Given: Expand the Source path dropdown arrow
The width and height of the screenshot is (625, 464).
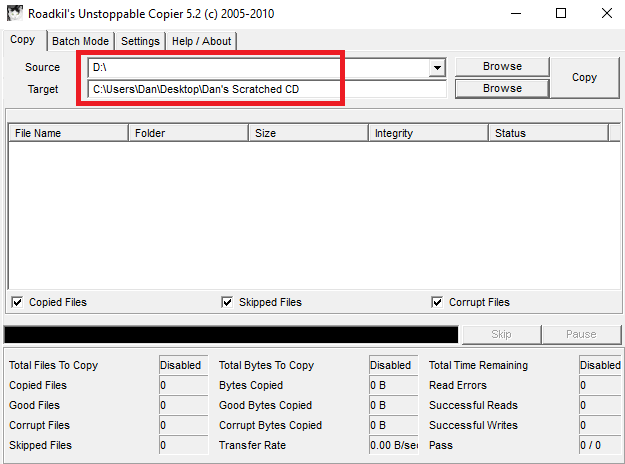Looking at the screenshot, I should click(437, 67).
